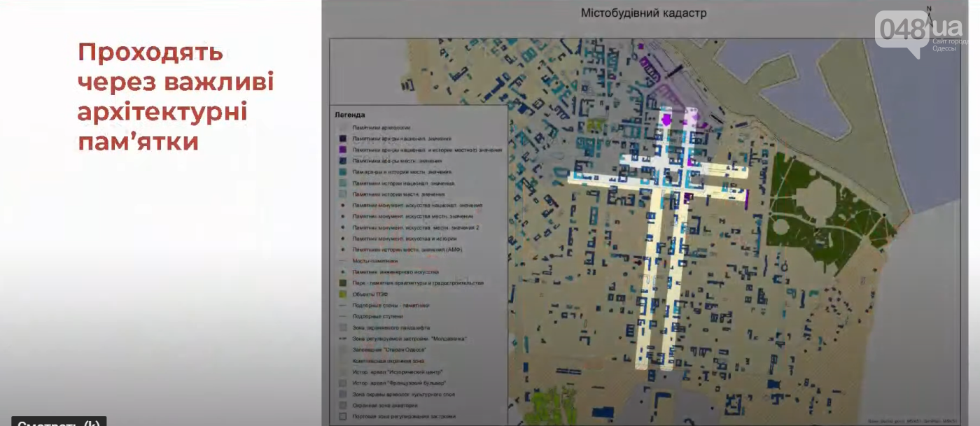Click the Легенда heading
Viewport: 980px width, 426px height.
pos(349,114)
